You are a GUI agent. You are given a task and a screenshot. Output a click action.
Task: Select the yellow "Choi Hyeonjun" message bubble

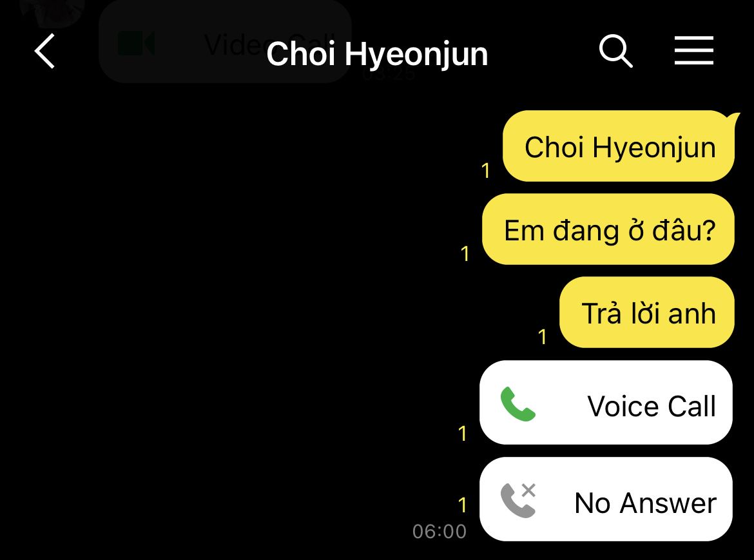[619, 146]
